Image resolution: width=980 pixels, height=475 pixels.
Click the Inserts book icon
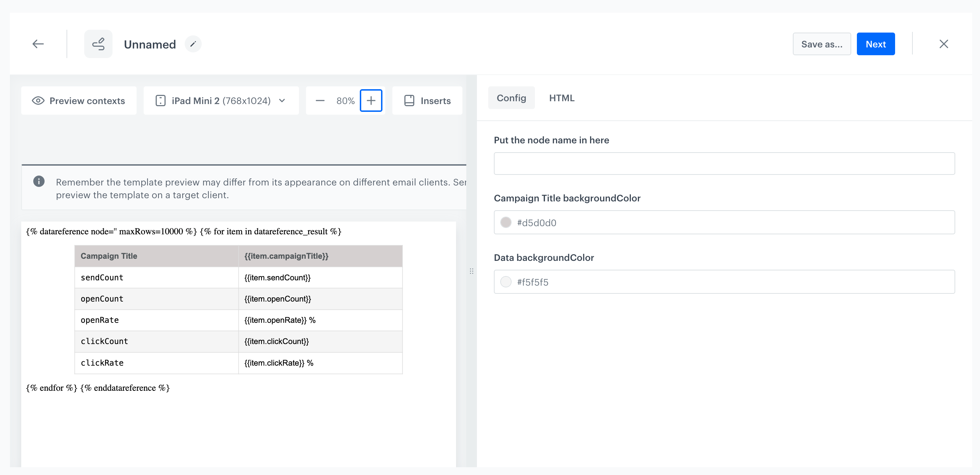409,101
